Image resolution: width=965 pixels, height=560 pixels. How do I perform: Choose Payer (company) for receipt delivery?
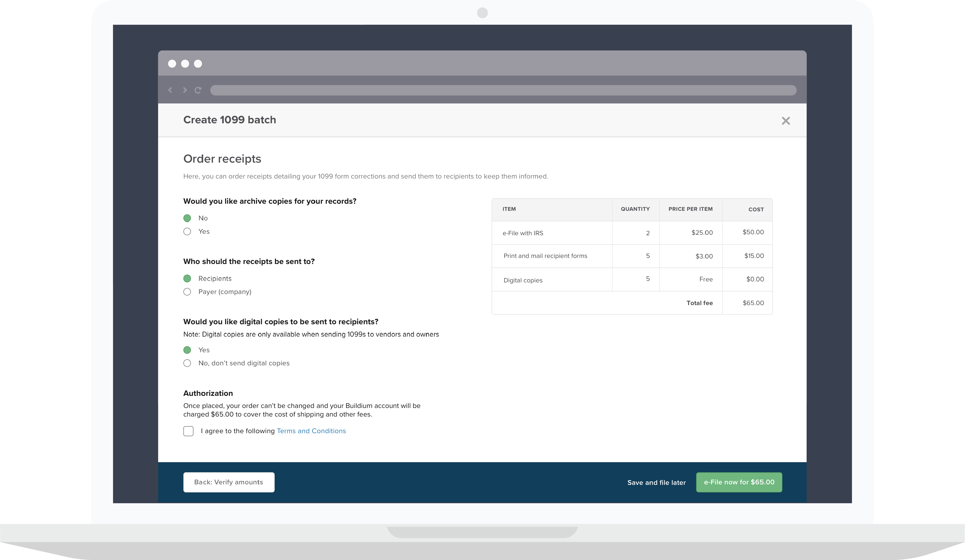pyautogui.click(x=187, y=292)
